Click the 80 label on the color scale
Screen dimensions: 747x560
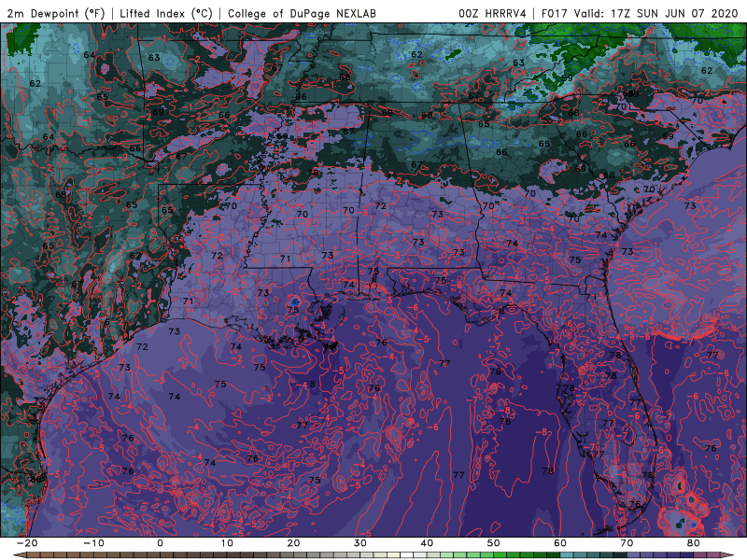pyautogui.click(x=694, y=543)
